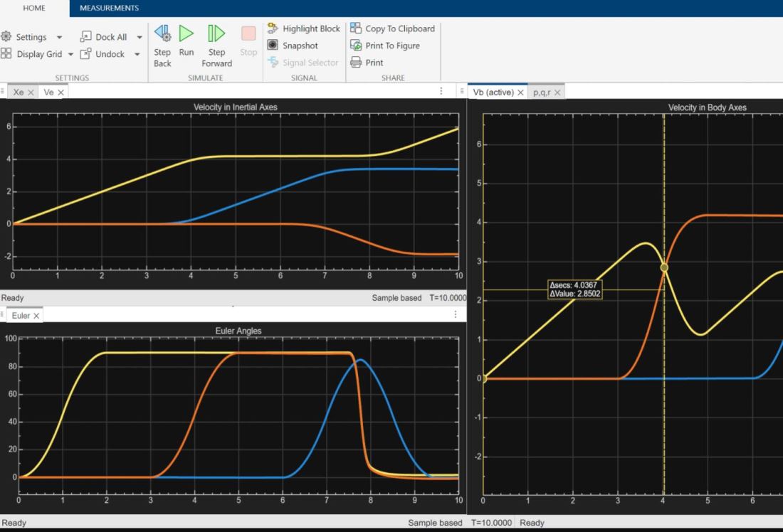
Task: Switch to the MEASUREMENTS ribbon tab
Action: [x=109, y=8]
